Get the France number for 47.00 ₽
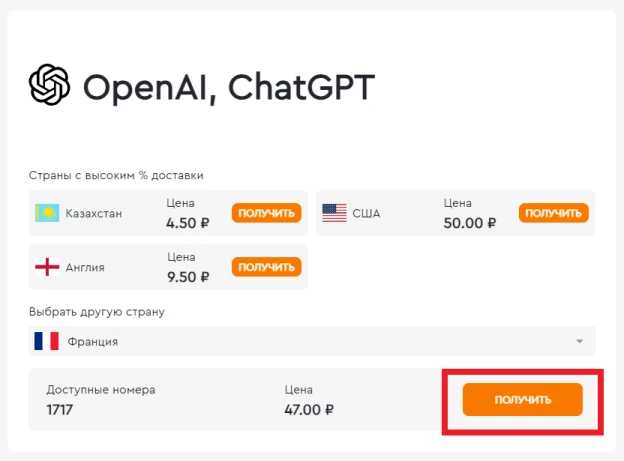Viewport: 624px width, 461px height. tap(523, 399)
